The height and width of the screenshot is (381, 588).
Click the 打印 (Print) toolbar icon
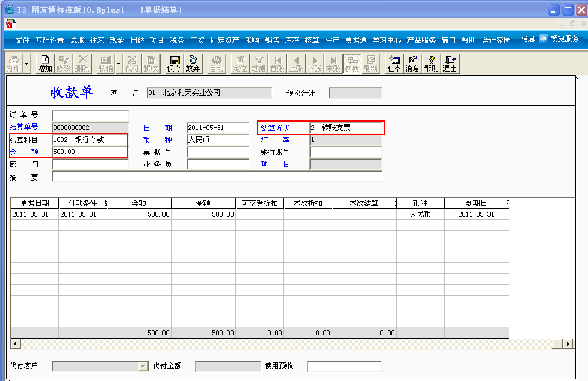14,64
